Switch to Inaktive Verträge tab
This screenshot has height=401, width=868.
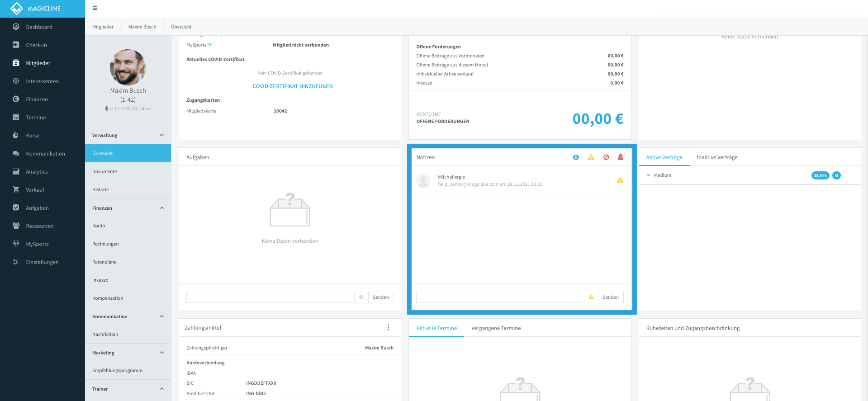(x=717, y=157)
